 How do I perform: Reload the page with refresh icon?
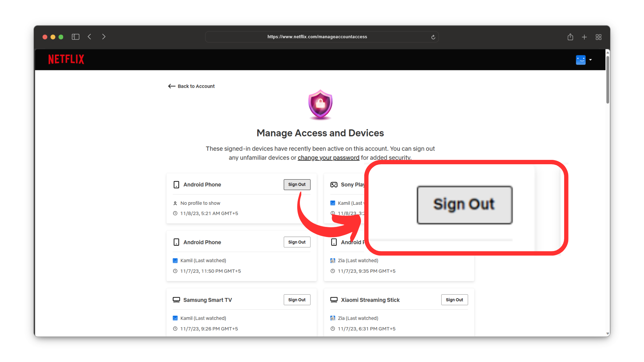click(433, 37)
